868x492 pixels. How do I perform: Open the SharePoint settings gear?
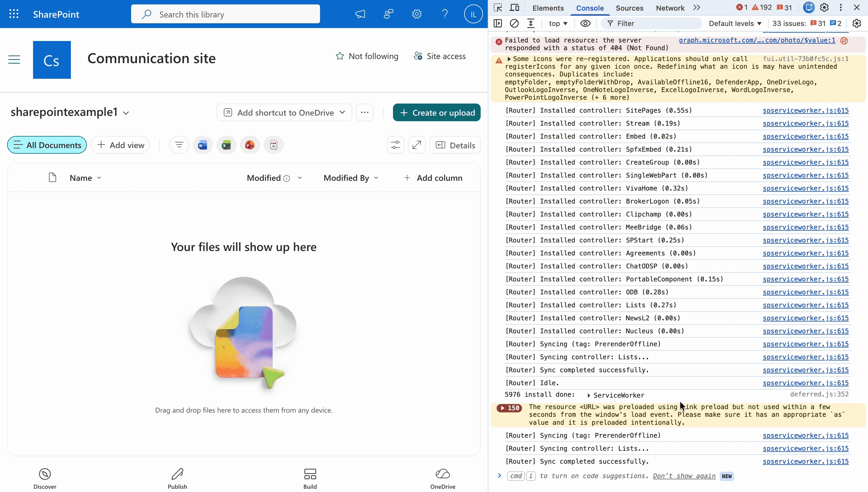pyautogui.click(x=417, y=14)
